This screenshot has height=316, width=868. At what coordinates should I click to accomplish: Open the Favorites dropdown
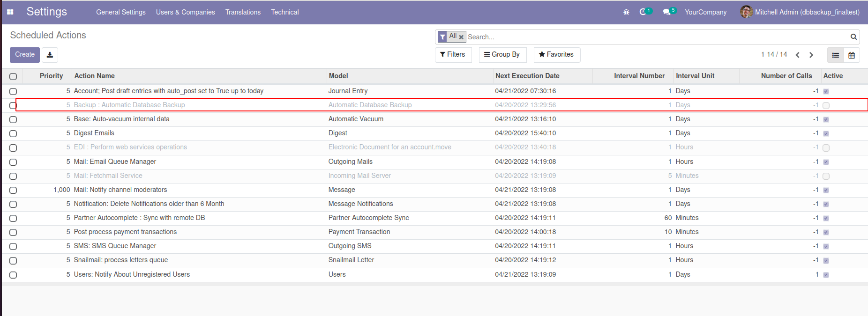point(557,55)
